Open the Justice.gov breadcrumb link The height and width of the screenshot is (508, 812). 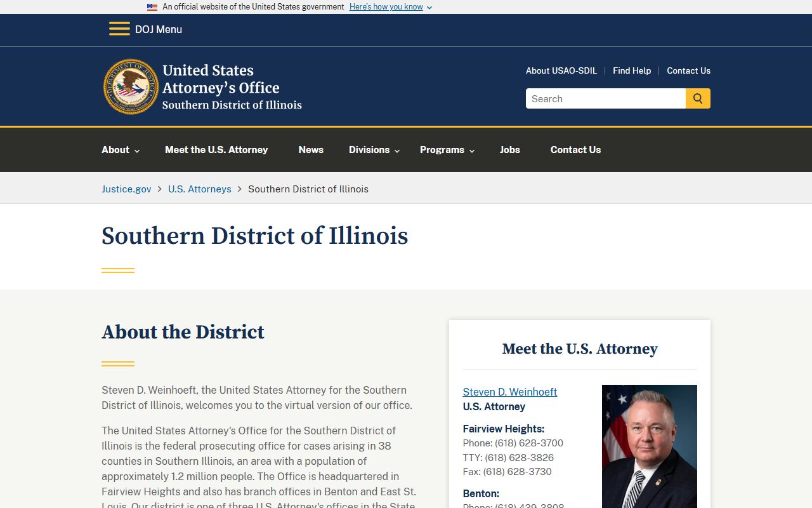(126, 189)
